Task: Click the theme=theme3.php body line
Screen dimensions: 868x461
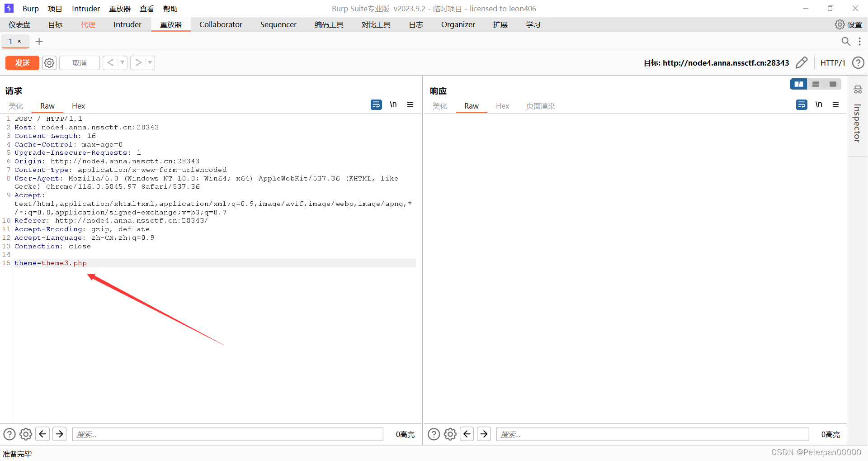Action: pos(215,263)
